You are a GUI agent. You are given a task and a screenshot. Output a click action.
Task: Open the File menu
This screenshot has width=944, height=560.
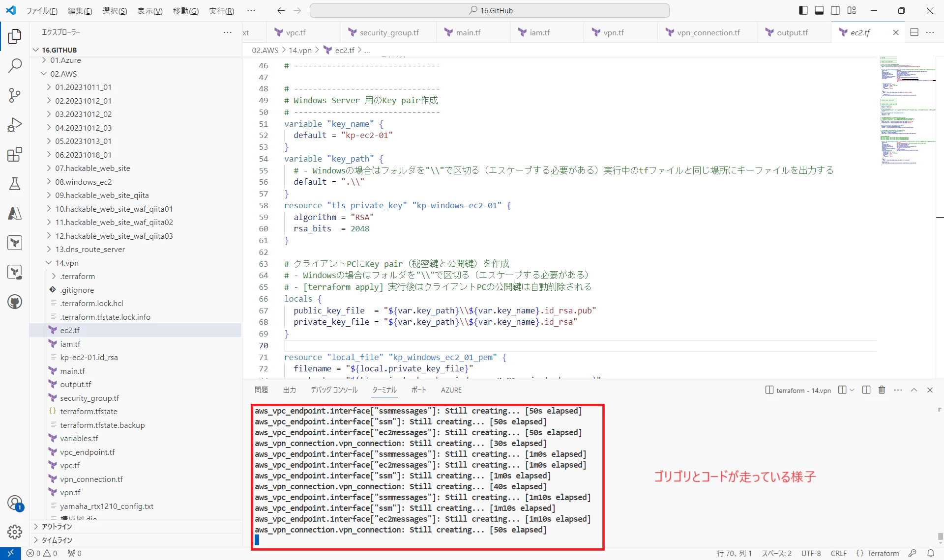tap(42, 11)
